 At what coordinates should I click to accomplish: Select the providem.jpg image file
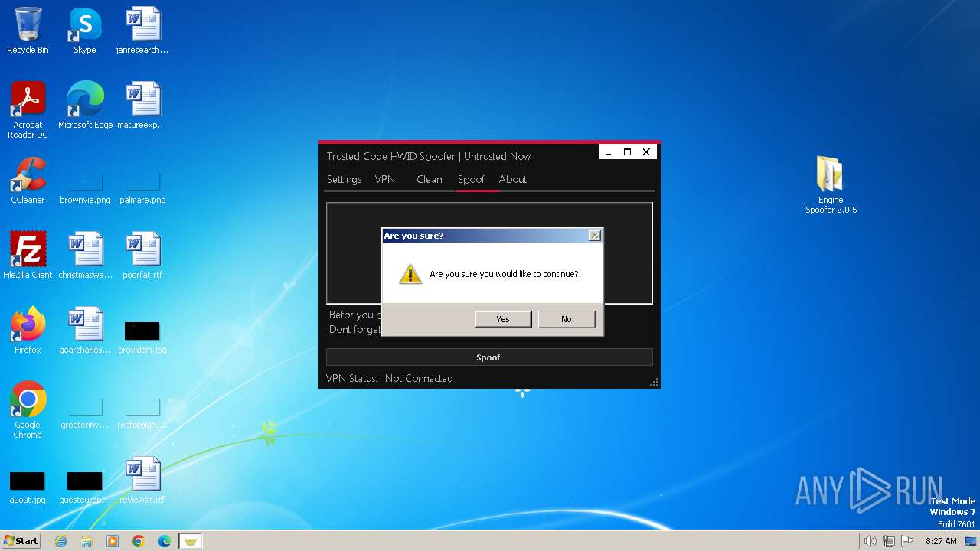click(142, 337)
